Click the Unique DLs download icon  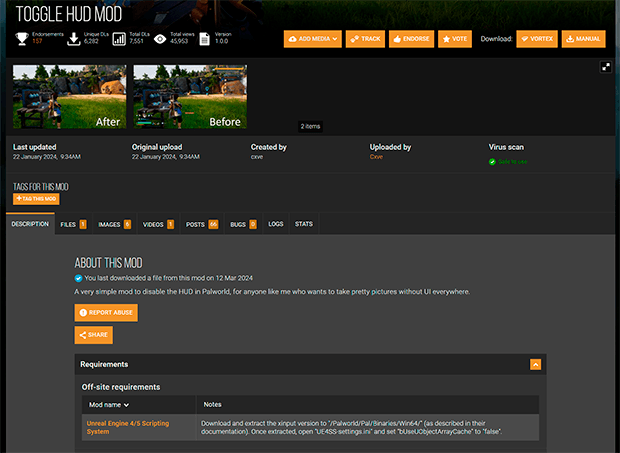click(x=74, y=39)
